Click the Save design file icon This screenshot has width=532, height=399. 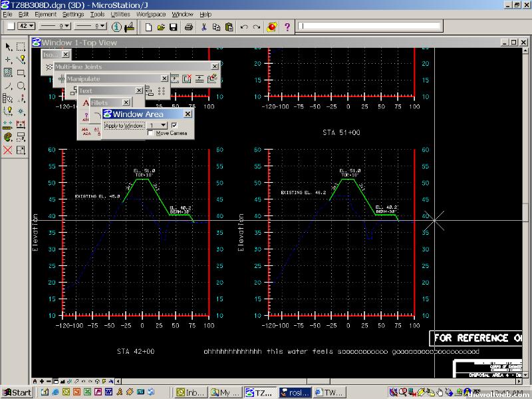173,27
